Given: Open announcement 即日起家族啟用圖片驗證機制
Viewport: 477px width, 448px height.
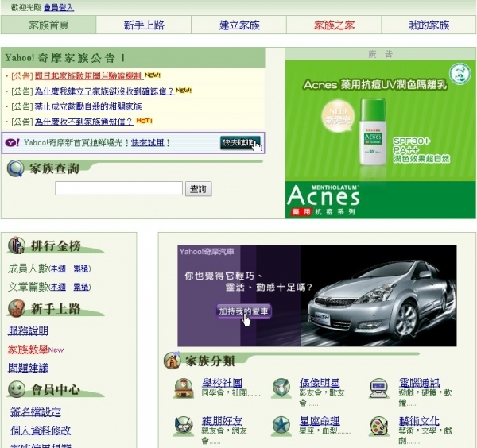Looking at the screenshot, I should tap(89, 75).
